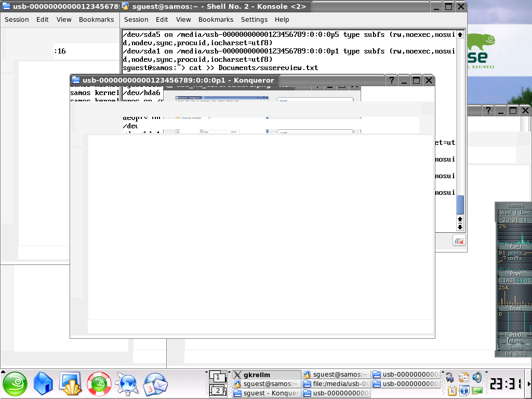Image resolution: width=532 pixels, height=399 pixels.
Task: Switch to virtual desktop 2 in pager
Action: (218, 390)
